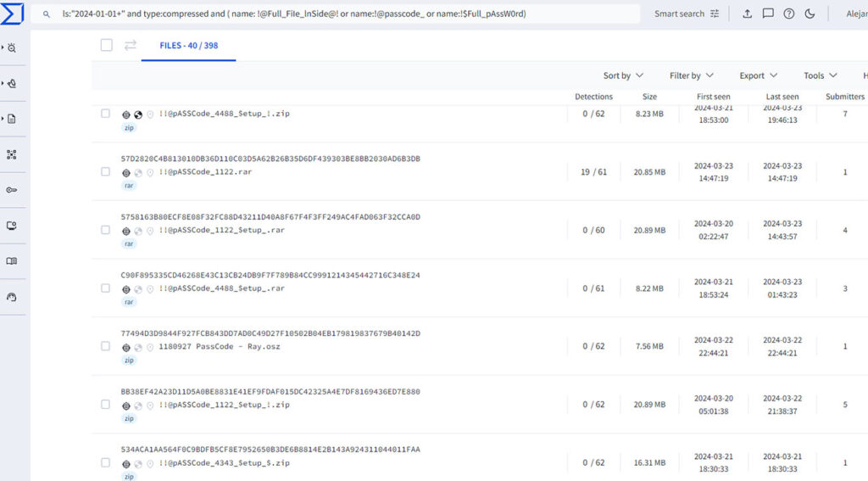Switch to dark mode with moon icon
The width and height of the screenshot is (868, 481).
coord(810,14)
